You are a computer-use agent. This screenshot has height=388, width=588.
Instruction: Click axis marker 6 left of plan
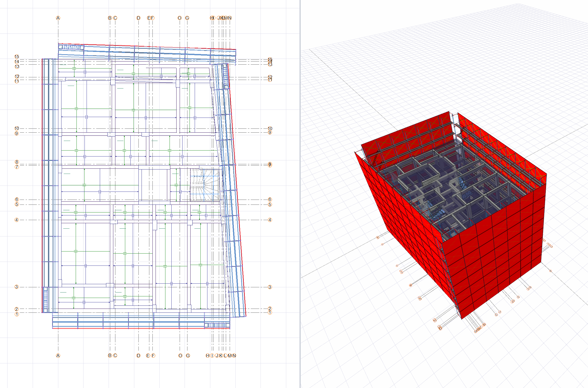pos(17,200)
